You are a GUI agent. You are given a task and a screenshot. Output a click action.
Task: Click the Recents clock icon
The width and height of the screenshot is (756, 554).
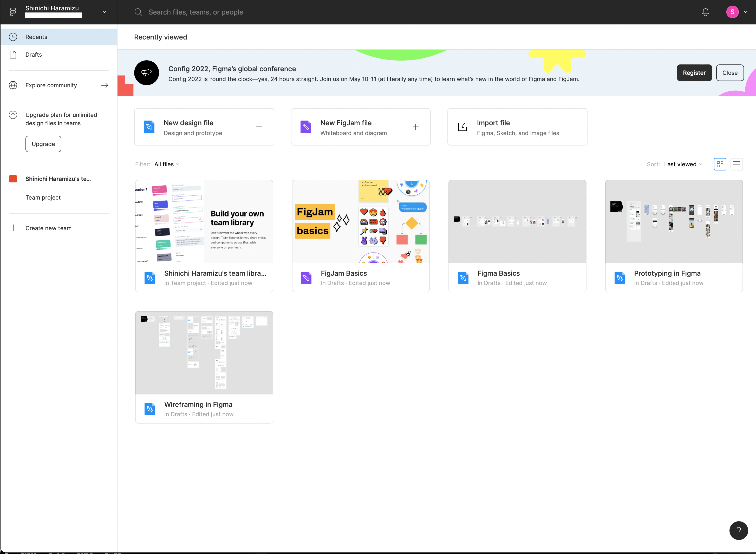13,37
